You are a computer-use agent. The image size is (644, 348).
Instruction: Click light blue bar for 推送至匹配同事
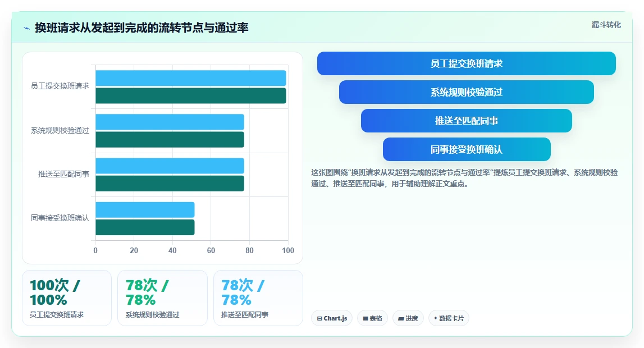(170, 166)
